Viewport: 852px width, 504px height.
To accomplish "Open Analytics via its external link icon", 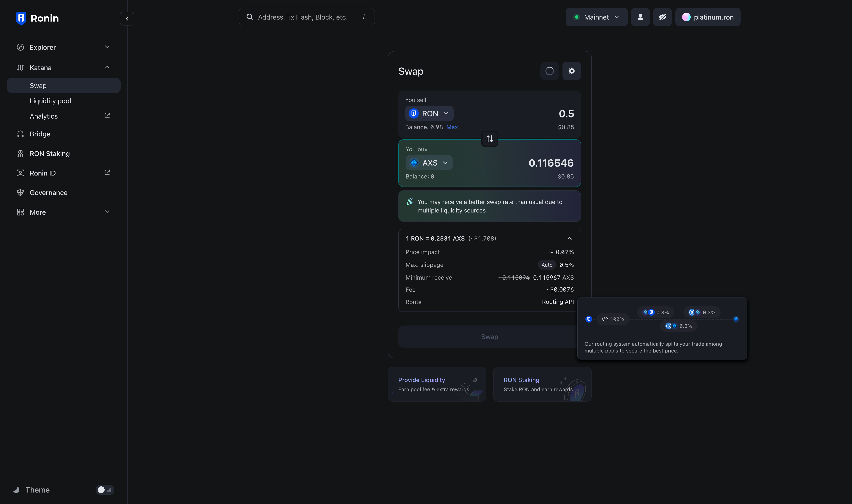I will [107, 115].
